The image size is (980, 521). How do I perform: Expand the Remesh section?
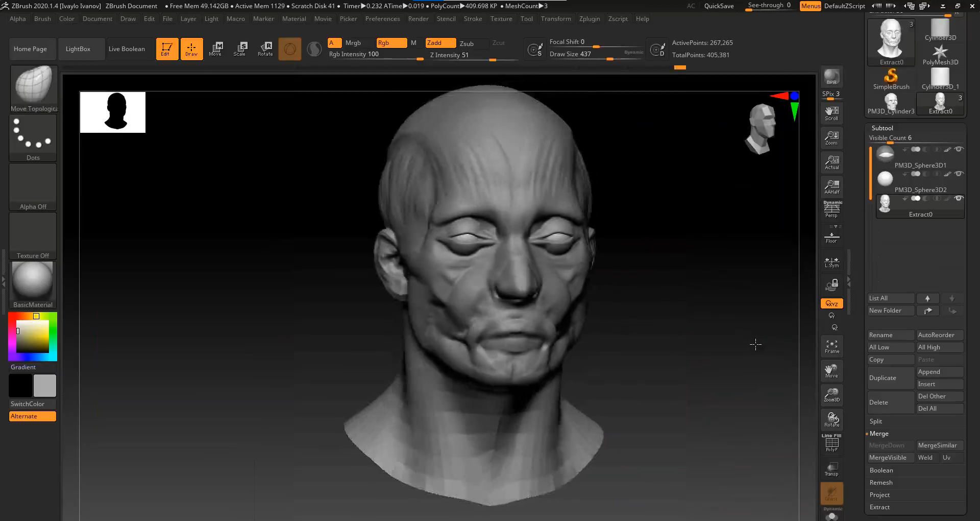pyautogui.click(x=881, y=483)
